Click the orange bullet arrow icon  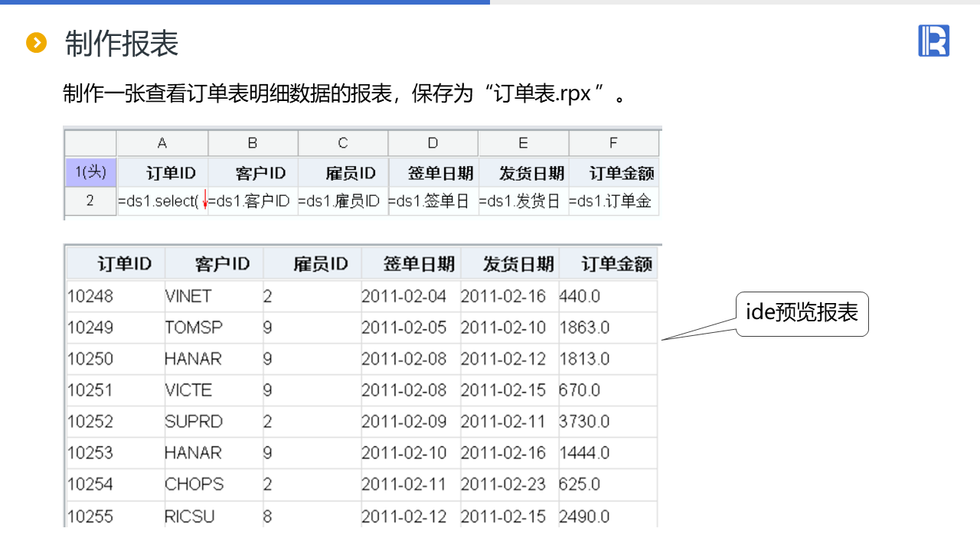(36, 44)
